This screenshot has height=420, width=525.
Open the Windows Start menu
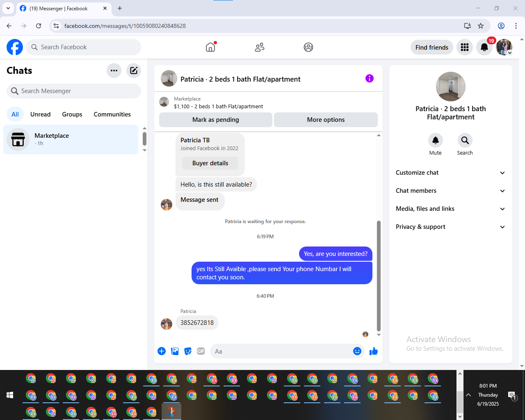point(10,395)
